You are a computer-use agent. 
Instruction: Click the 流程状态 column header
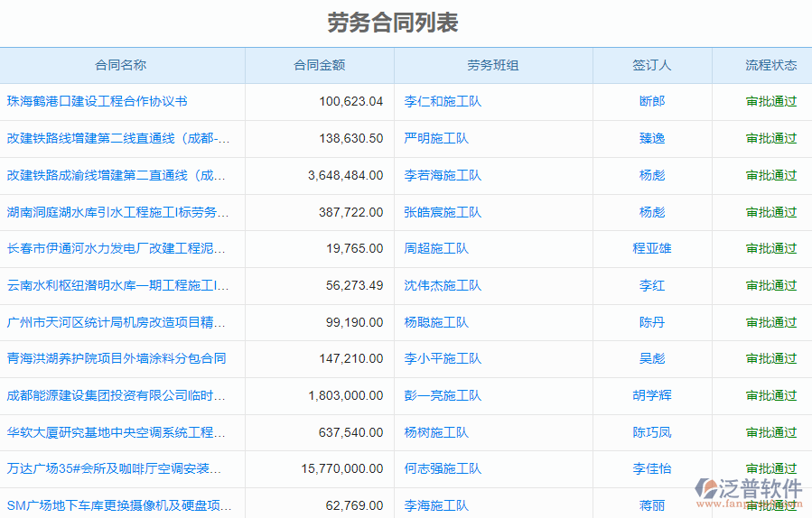tap(771, 65)
